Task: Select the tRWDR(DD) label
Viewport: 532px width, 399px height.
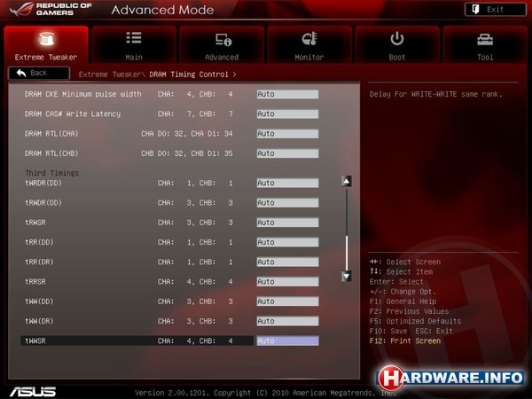Action: [43, 203]
